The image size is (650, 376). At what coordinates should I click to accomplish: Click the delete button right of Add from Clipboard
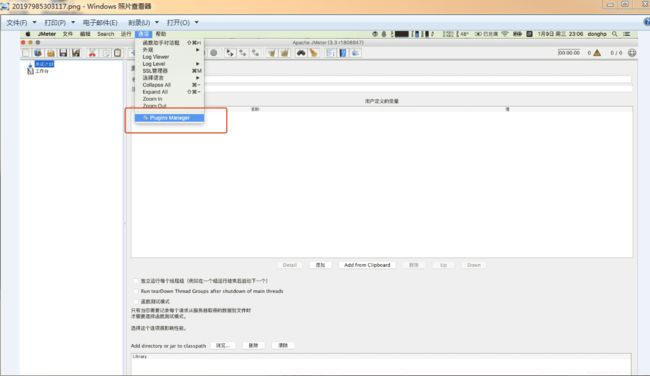click(x=413, y=265)
